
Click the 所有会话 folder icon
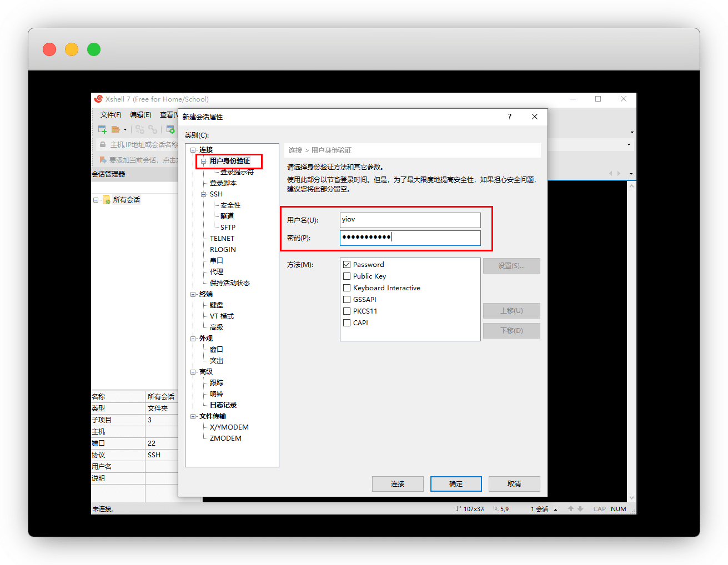point(107,200)
